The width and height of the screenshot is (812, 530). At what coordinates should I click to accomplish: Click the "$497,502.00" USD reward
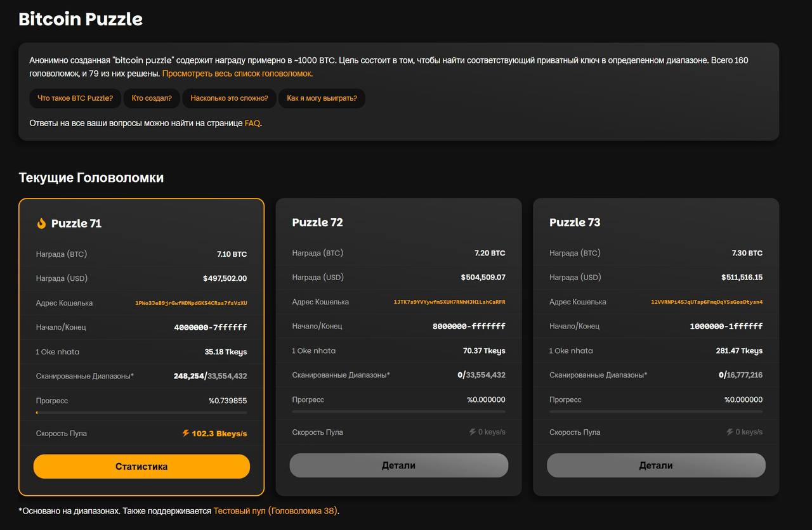coord(225,278)
